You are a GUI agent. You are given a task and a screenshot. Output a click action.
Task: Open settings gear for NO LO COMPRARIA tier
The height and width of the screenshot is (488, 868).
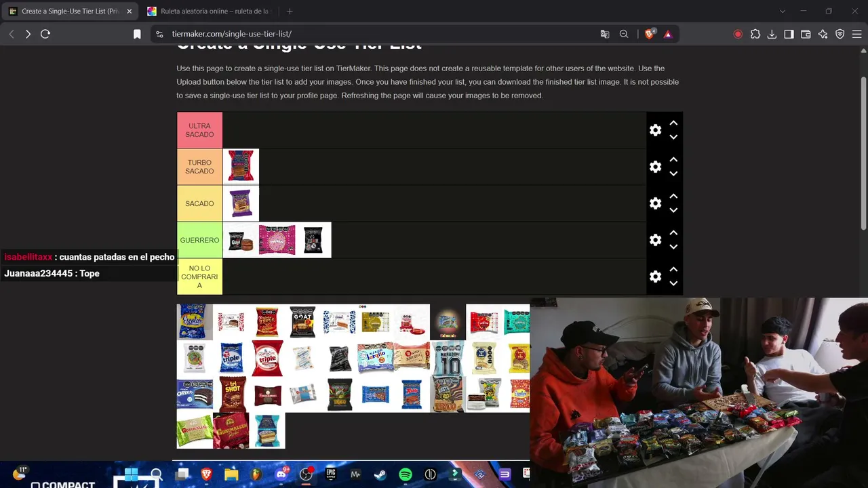(x=655, y=277)
